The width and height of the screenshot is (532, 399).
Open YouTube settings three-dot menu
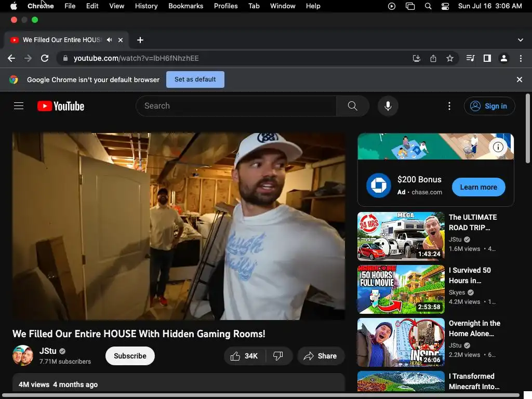449,106
